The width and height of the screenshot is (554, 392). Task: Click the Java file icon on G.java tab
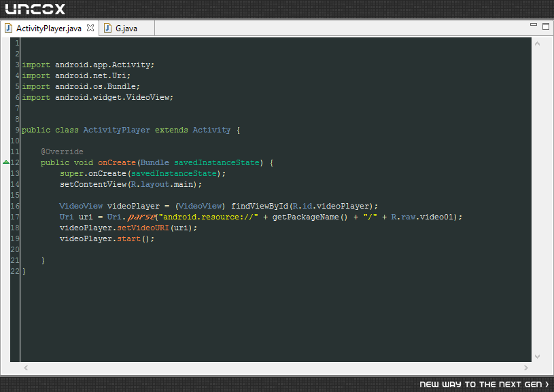(x=108, y=29)
